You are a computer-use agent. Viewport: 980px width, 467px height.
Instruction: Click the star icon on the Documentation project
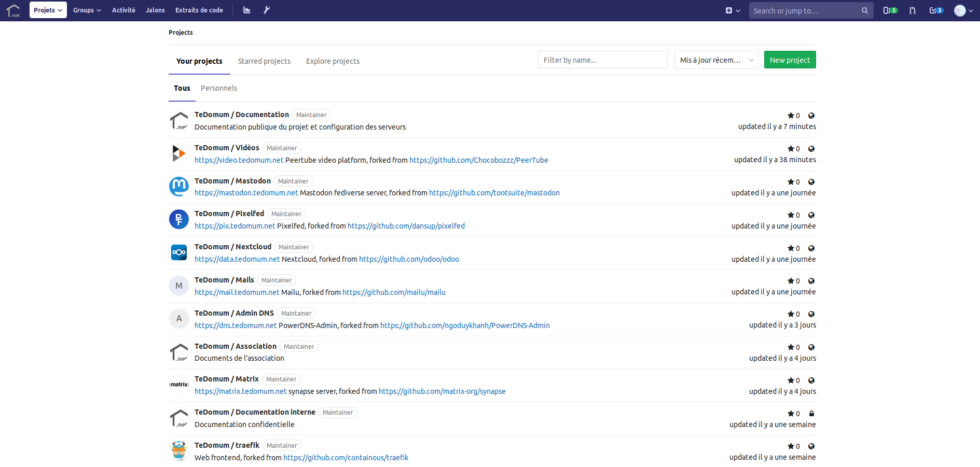click(x=791, y=116)
